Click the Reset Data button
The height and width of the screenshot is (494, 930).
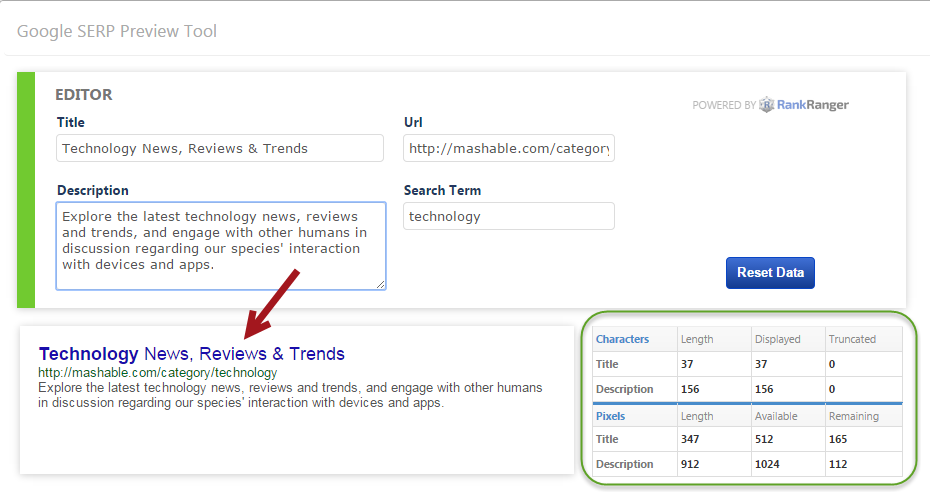pos(770,272)
